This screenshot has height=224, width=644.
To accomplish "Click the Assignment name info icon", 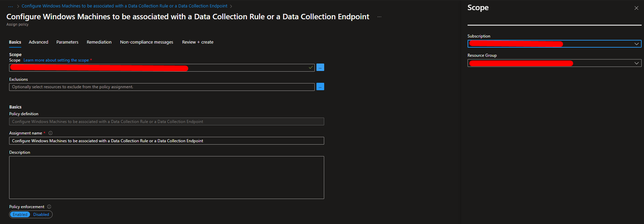I will [51, 133].
